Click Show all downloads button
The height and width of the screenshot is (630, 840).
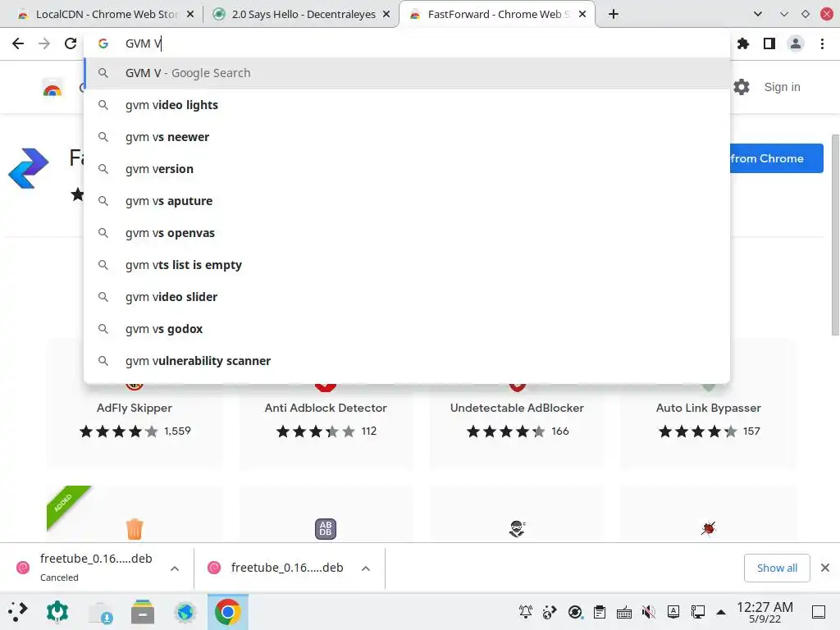[777, 568]
